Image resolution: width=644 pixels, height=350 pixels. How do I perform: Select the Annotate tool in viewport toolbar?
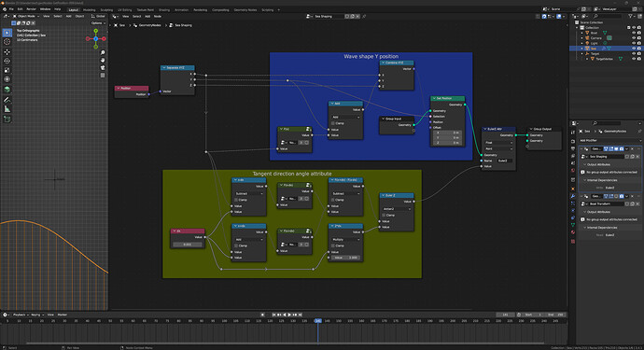click(x=7, y=100)
